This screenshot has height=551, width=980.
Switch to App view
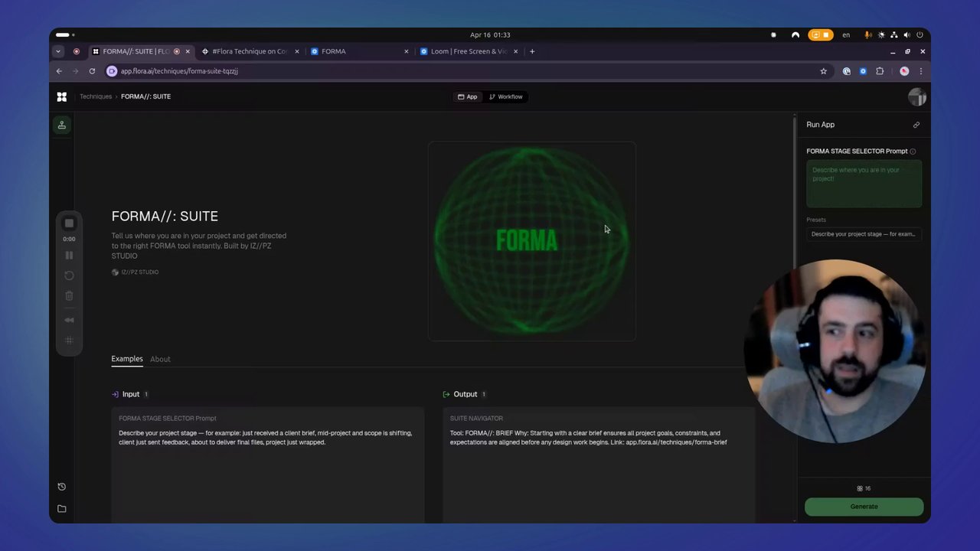[468, 96]
